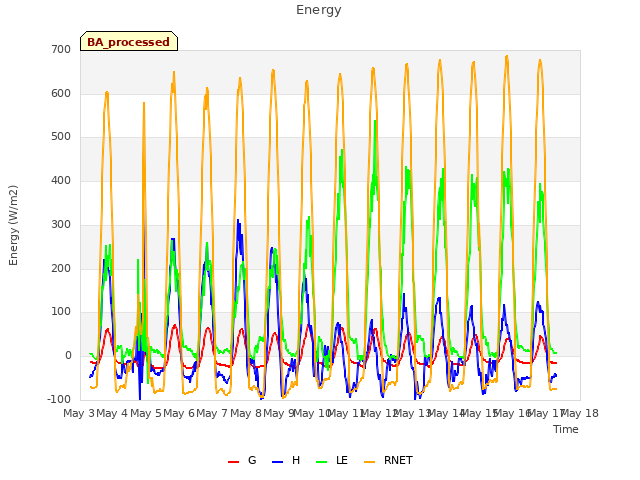Click the 0 y-axis tick label
This screenshot has height=480, width=640.
tap(68, 356)
